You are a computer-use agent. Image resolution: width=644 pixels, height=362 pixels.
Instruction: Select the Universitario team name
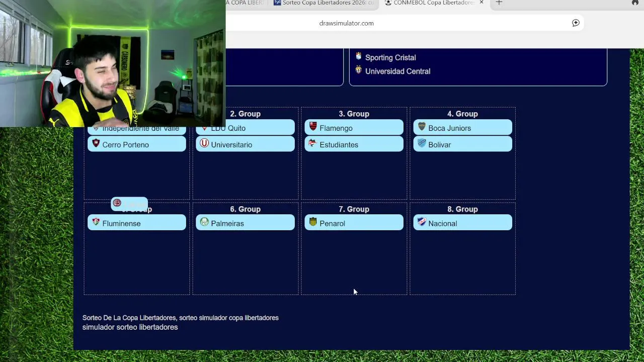click(231, 145)
